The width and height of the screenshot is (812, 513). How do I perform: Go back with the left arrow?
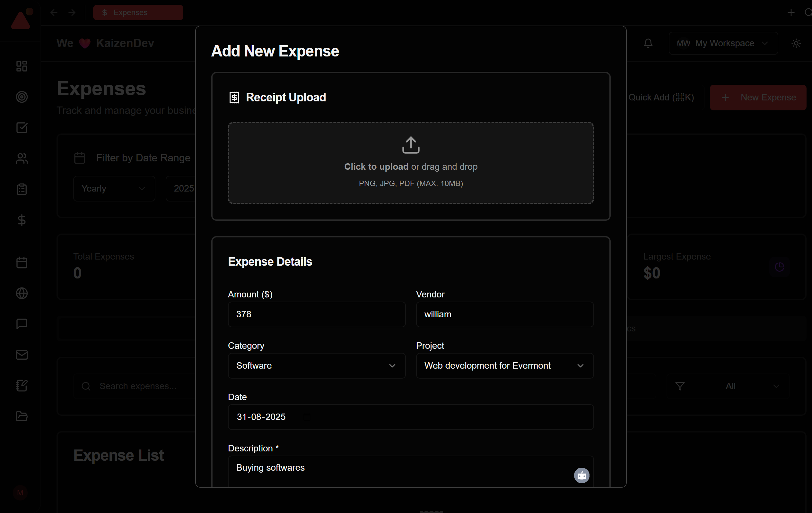(54, 13)
